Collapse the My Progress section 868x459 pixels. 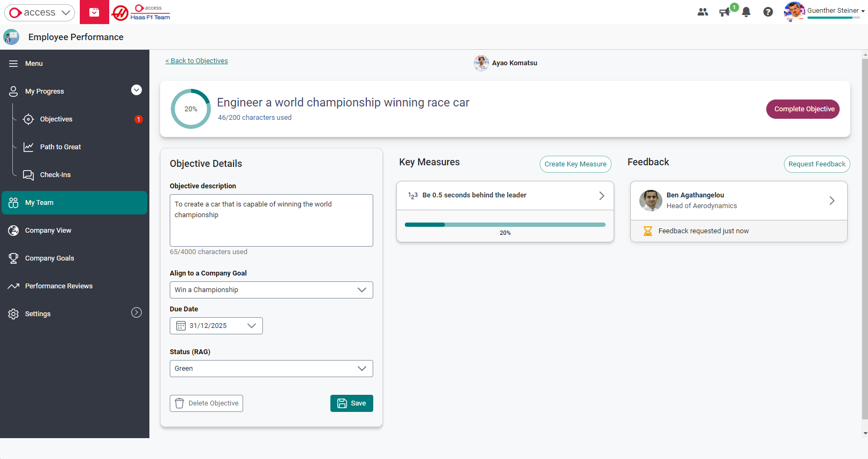pos(137,90)
